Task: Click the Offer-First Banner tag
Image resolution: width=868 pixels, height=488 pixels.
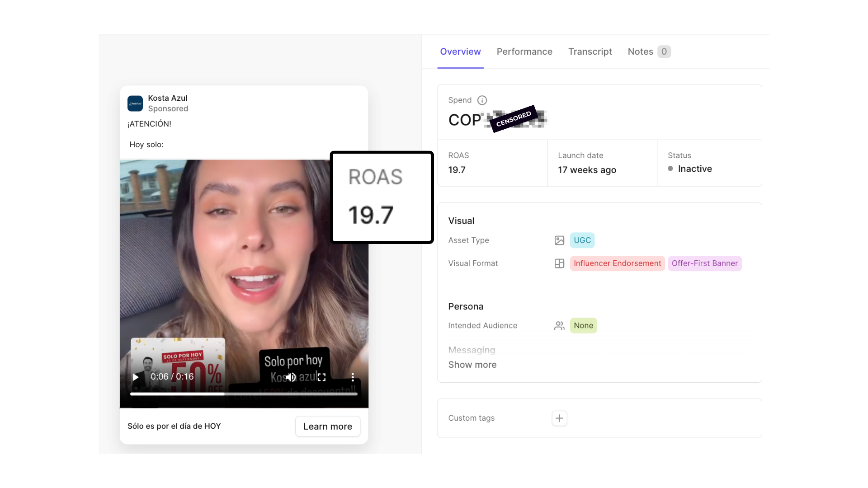Action: [704, 263]
